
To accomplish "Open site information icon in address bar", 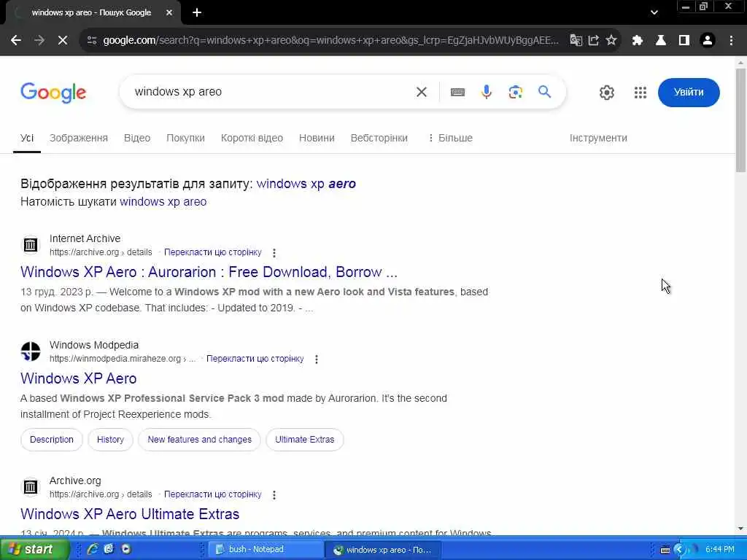I will tap(92, 41).
